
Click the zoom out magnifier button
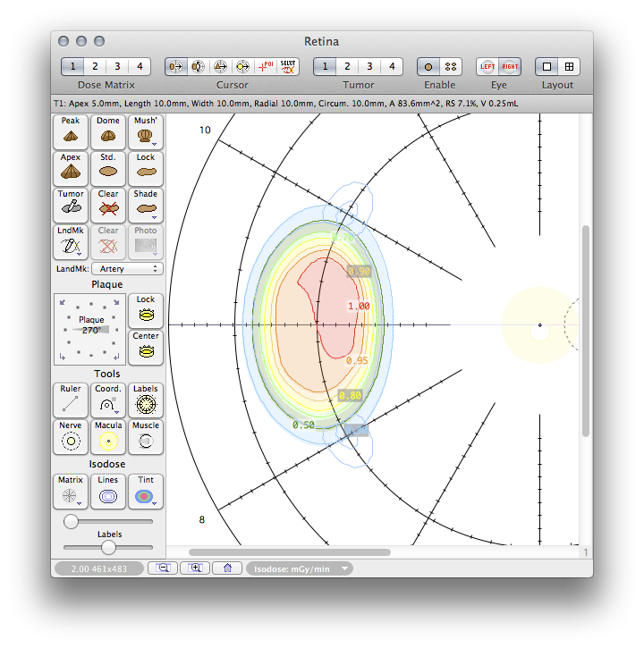tap(163, 568)
